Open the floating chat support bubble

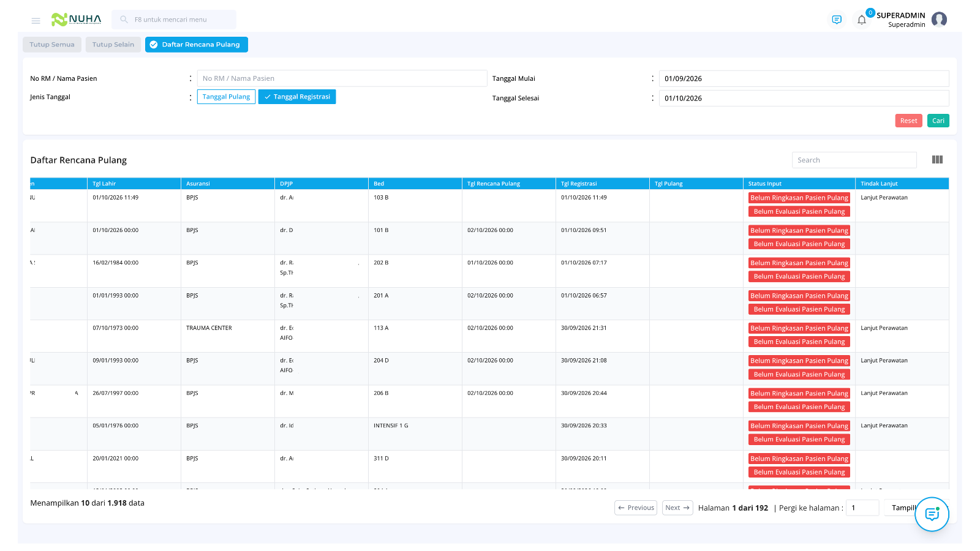point(932,514)
